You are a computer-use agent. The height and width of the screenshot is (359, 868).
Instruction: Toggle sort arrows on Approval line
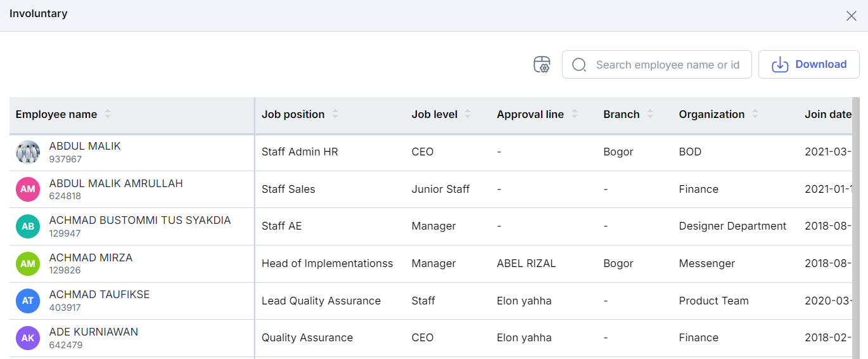(575, 114)
